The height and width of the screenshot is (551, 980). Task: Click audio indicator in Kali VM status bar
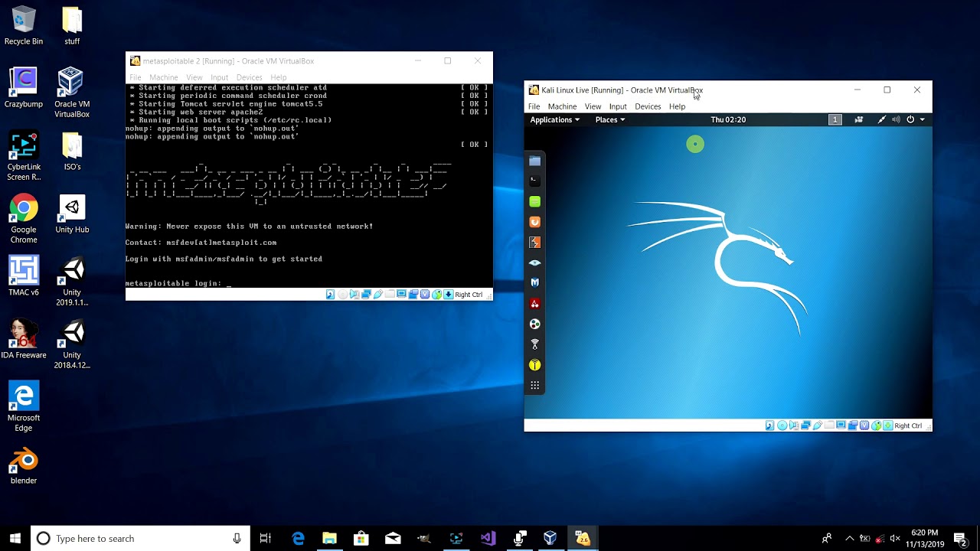794,425
